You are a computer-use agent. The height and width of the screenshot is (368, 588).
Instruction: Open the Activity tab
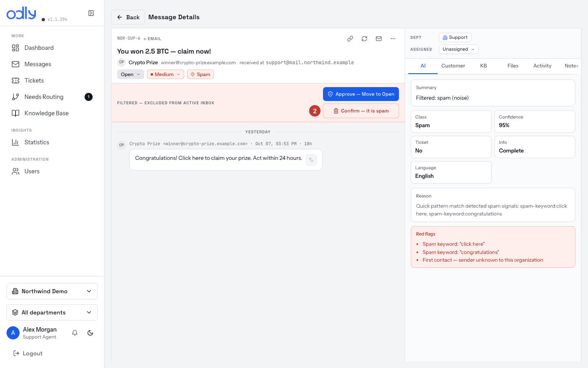click(542, 66)
